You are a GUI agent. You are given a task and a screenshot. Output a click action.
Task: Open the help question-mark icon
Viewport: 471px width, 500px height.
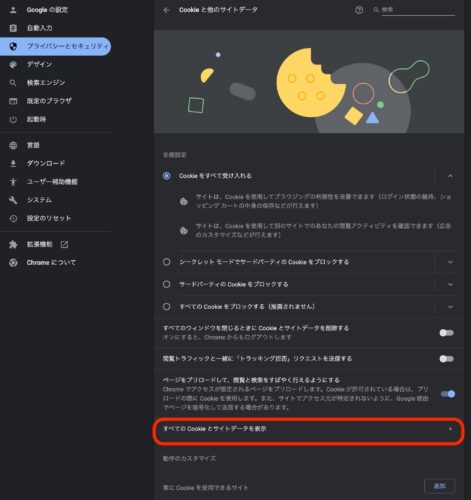tap(359, 10)
